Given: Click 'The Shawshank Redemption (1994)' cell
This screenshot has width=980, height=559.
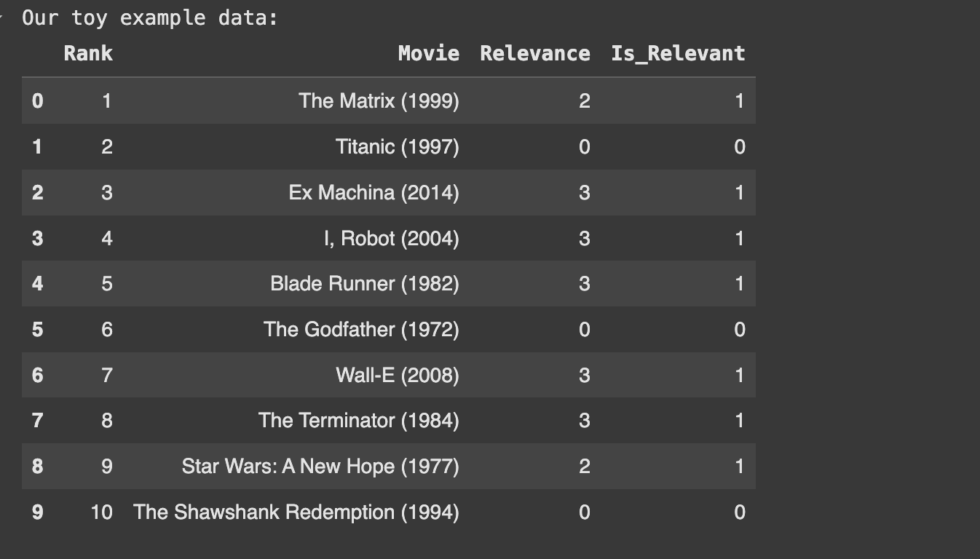Looking at the screenshot, I should (x=296, y=512).
